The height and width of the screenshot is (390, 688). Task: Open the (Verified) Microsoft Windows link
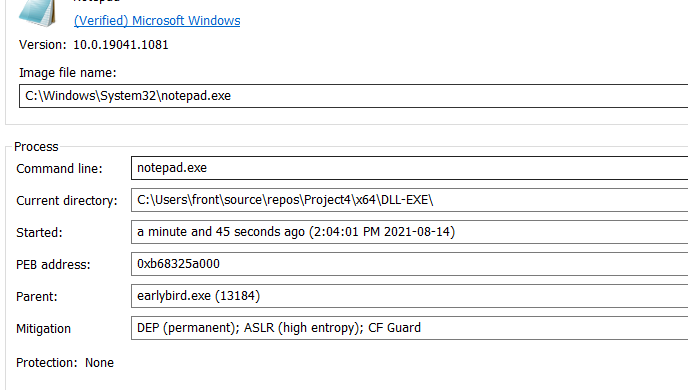pos(157,21)
